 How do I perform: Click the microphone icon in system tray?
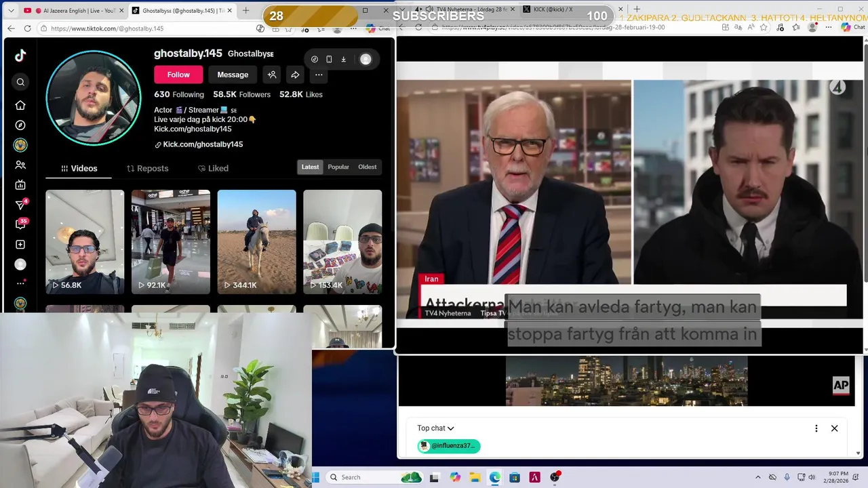(x=788, y=477)
